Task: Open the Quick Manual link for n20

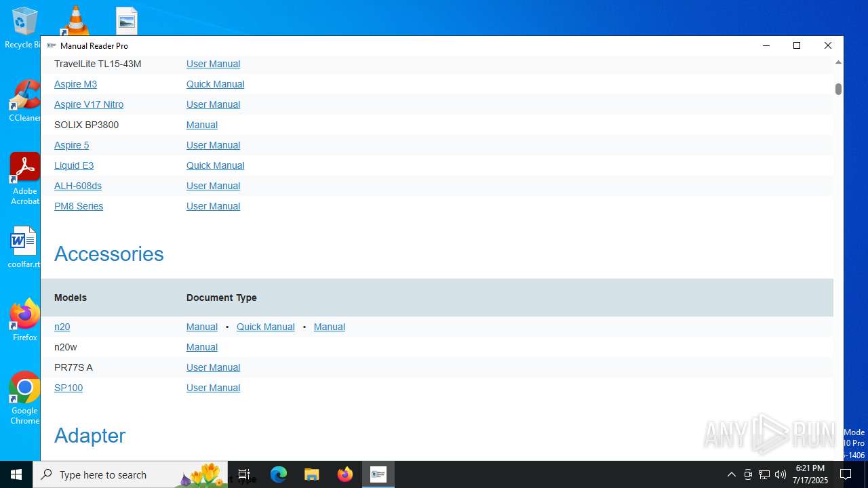Action: [x=265, y=327]
